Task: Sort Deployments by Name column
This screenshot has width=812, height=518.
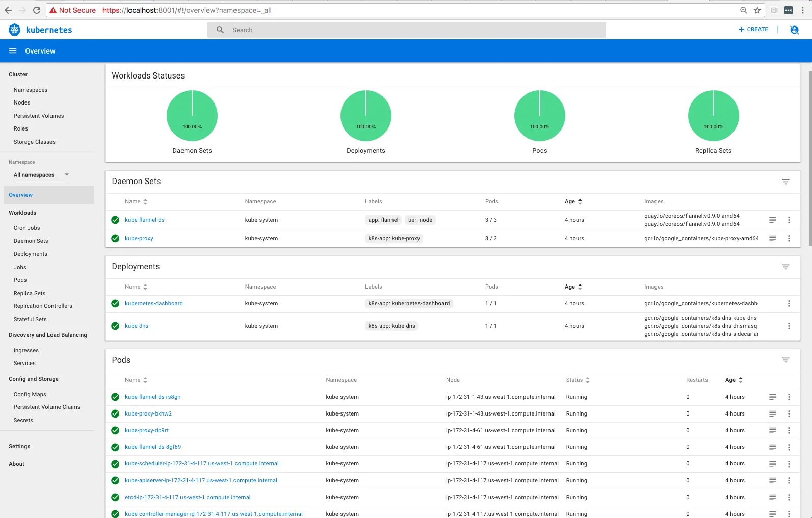Action: pyautogui.click(x=136, y=287)
